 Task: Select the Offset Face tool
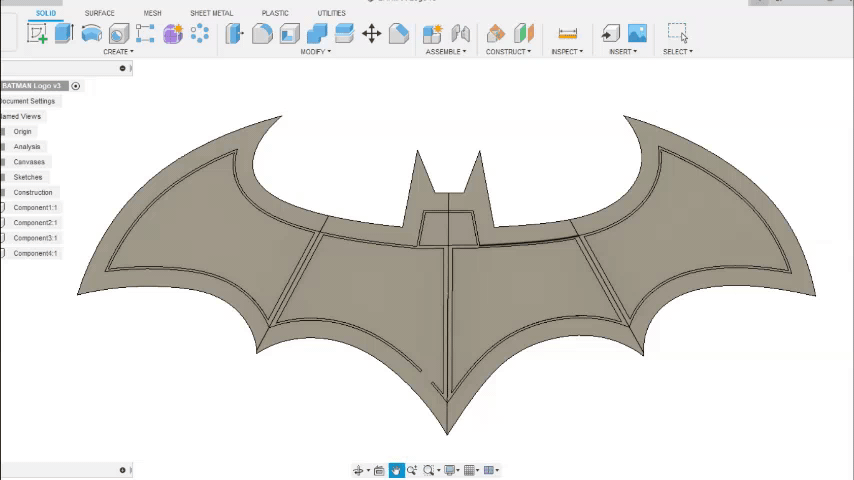pos(344,34)
